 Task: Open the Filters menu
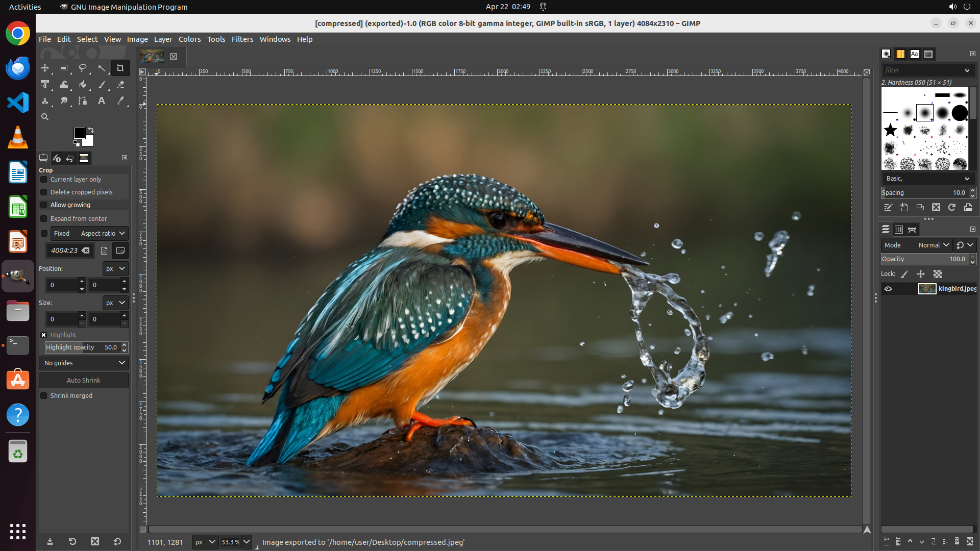click(x=242, y=39)
